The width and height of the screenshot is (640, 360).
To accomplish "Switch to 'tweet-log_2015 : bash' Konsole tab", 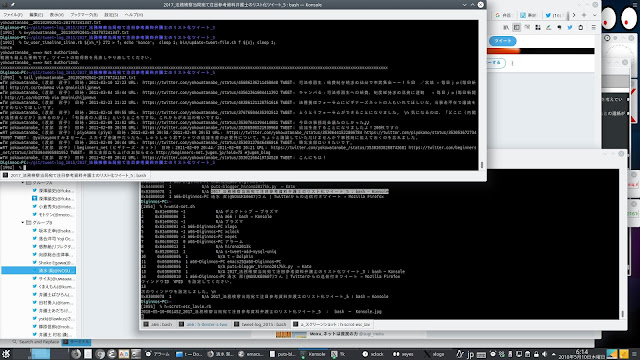I will click(260, 324).
